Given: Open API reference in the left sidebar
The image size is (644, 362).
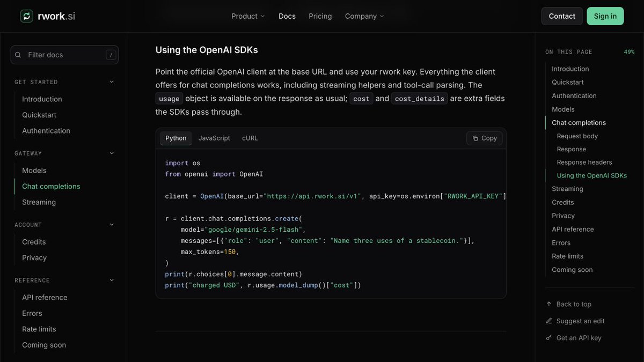Looking at the screenshot, I should [45, 298].
